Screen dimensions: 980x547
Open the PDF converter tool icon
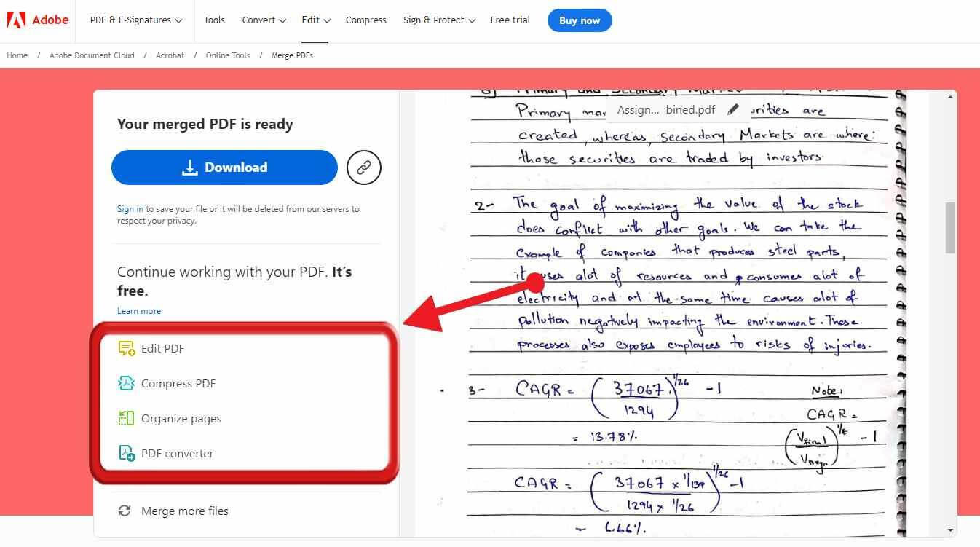[127, 453]
